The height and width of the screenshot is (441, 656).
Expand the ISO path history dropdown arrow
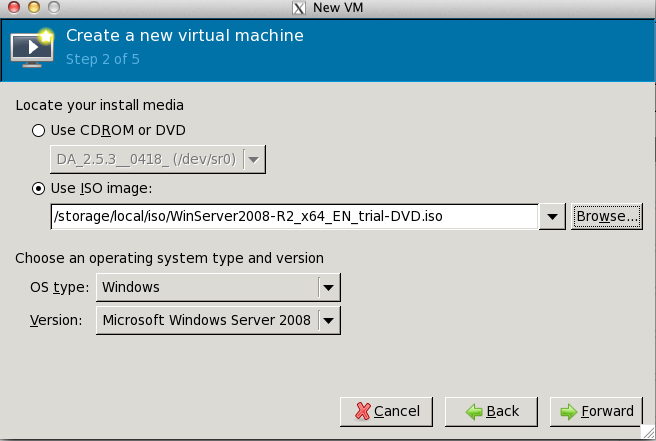[x=552, y=216]
